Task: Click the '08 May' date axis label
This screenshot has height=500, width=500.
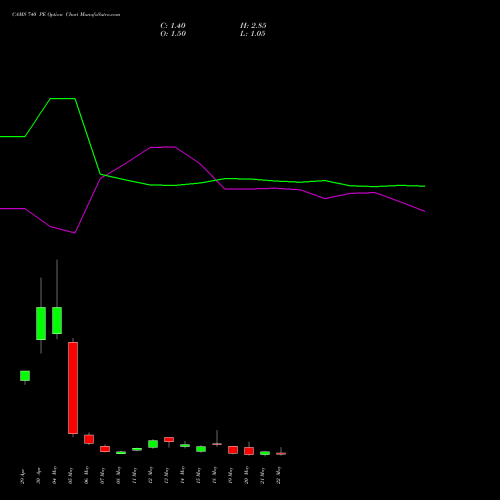Action: tap(119, 475)
